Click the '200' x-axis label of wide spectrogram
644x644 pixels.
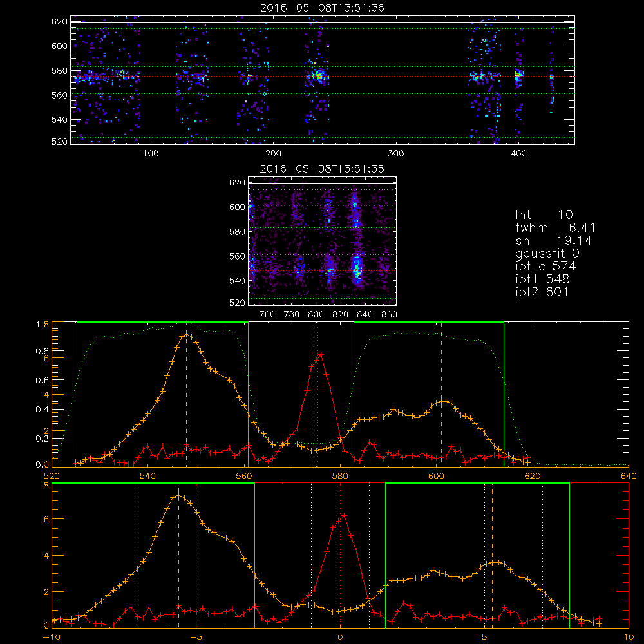pyautogui.click(x=273, y=153)
